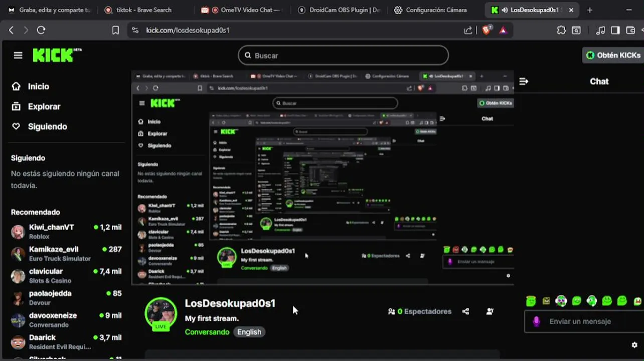Image resolution: width=644 pixels, height=361 pixels.
Task: Click the My first stream. title
Action: (212, 318)
